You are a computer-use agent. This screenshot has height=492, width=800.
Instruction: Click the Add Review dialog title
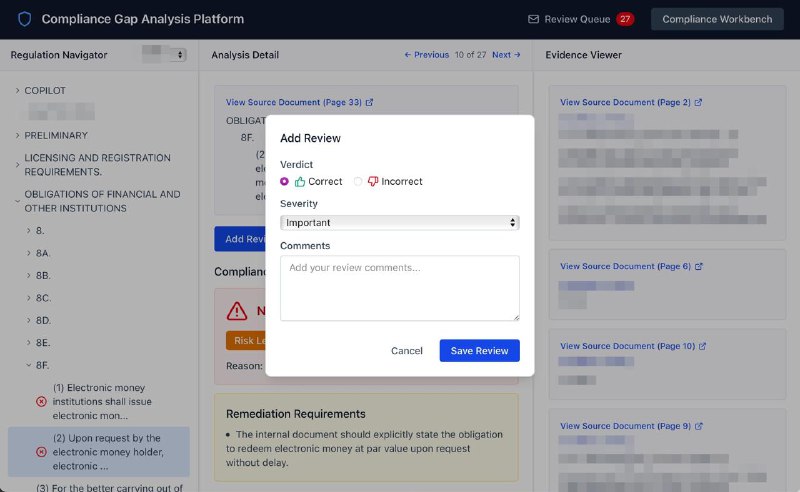coord(310,138)
